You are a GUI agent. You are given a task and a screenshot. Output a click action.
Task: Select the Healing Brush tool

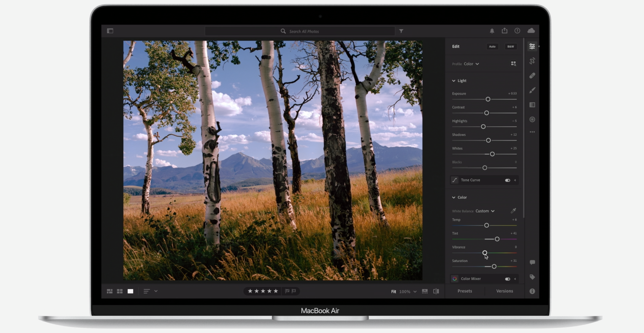(x=532, y=75)
